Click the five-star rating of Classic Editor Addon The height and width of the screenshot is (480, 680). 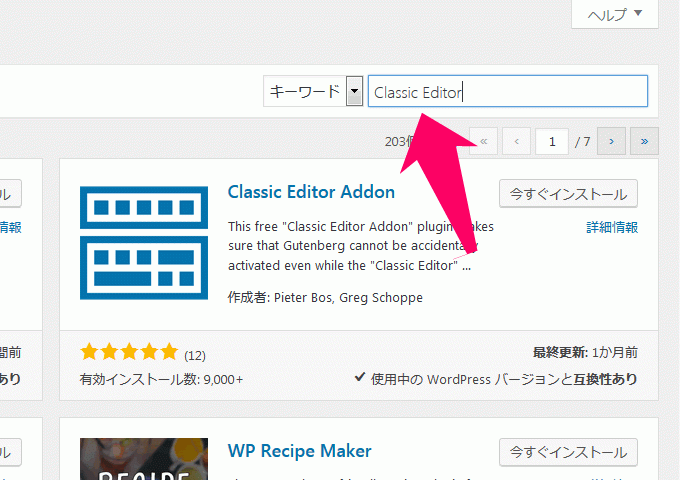[129, 352]
